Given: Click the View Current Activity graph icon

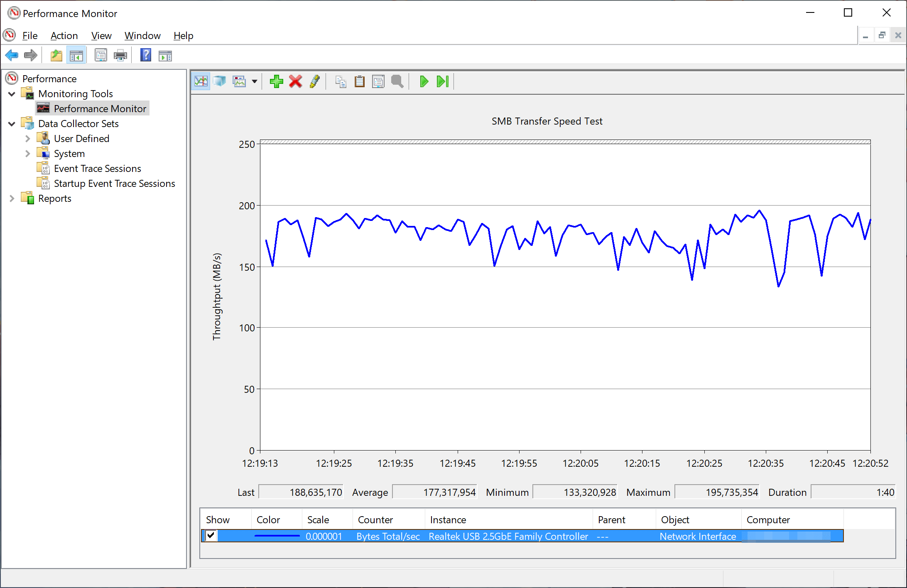Looking at the screenshot, I should [x=201, y=81].
